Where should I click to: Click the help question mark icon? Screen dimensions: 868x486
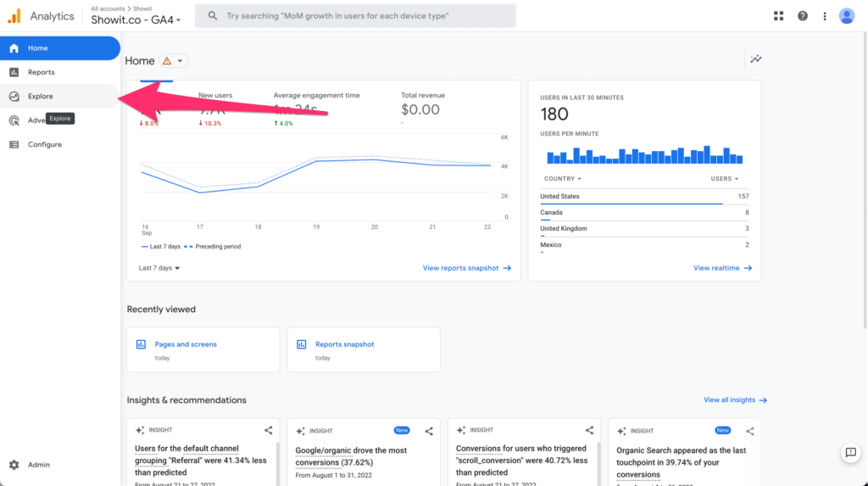pos(802,16)
